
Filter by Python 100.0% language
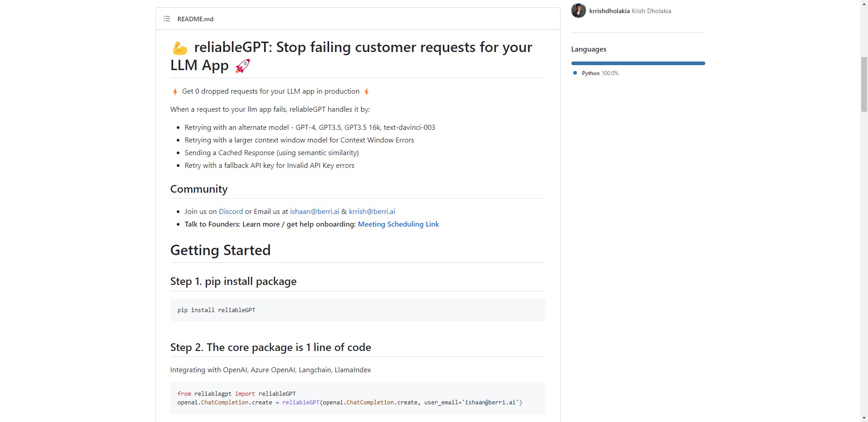(x=600, y=73)
